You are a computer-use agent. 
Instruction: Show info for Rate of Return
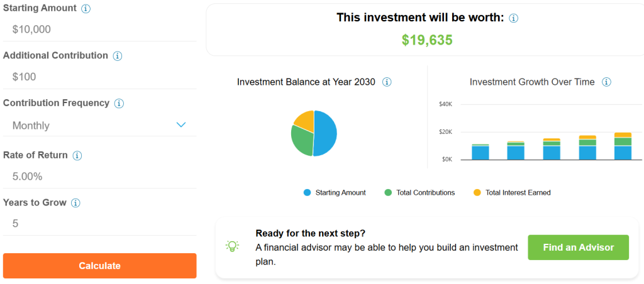(77, 156)
